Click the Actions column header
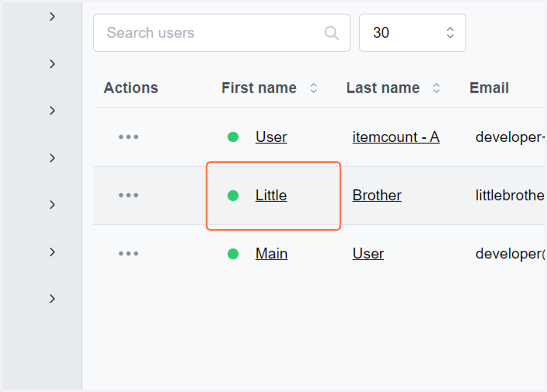Screen dimensions: 547x392 click(x=131, y=88)
